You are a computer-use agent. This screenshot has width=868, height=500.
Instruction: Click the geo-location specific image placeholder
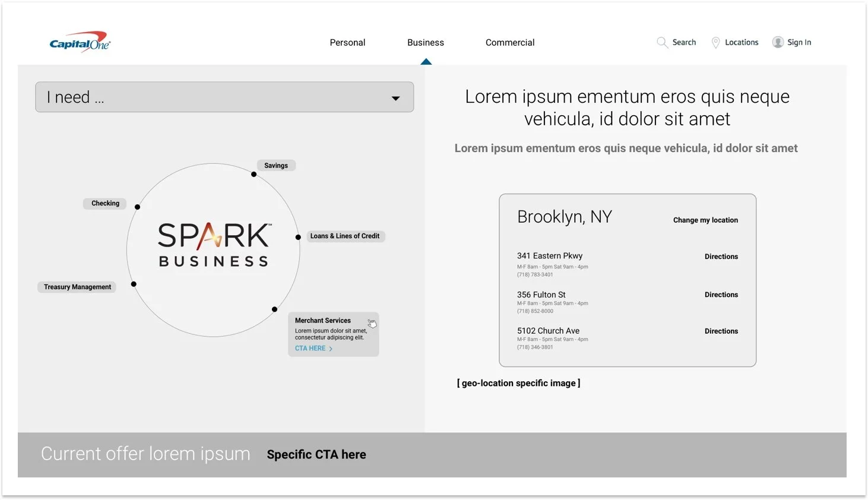click(x=519, y=384)
